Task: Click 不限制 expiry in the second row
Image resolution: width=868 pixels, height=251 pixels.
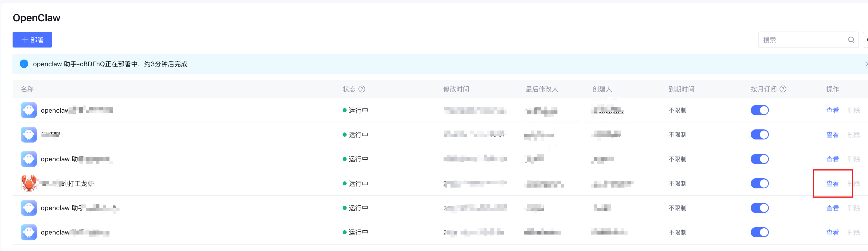Action: coord(677,135)
